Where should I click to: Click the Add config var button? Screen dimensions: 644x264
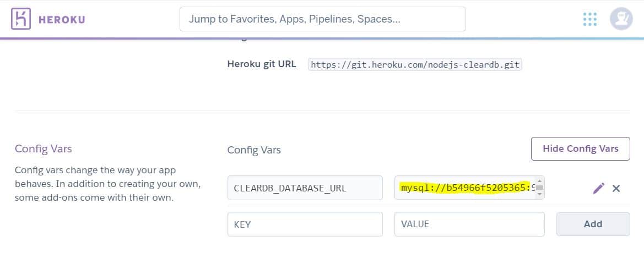(593, 224)
